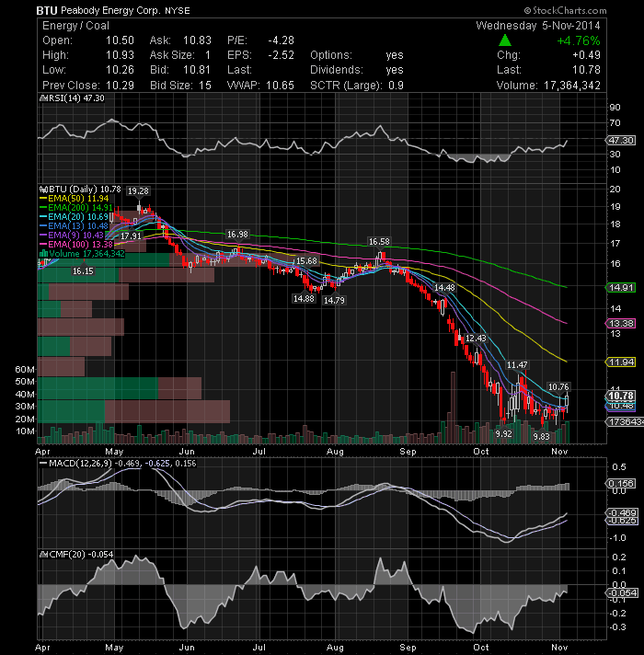Click the 14.79 price low annotation
644x655 pixels.
point(334,300)
